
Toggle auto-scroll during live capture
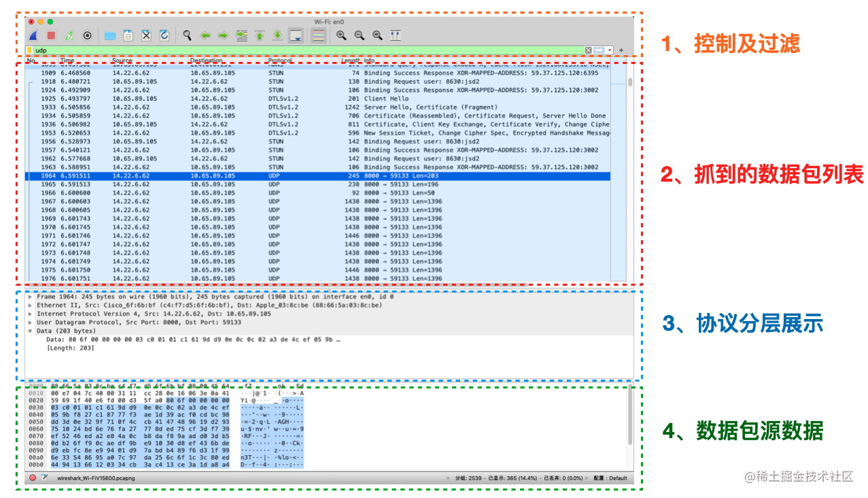[x=296, y=35]
